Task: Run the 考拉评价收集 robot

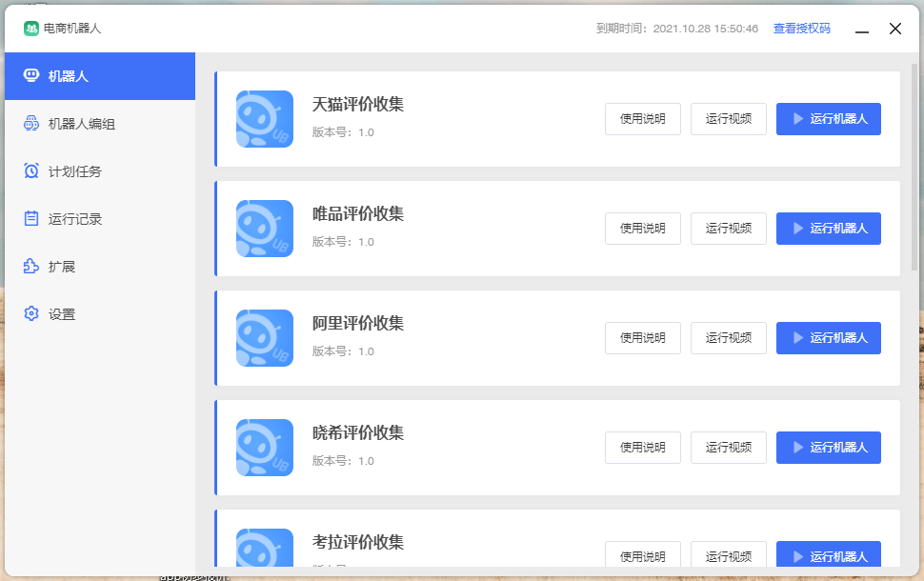Action: click(829, 554)
